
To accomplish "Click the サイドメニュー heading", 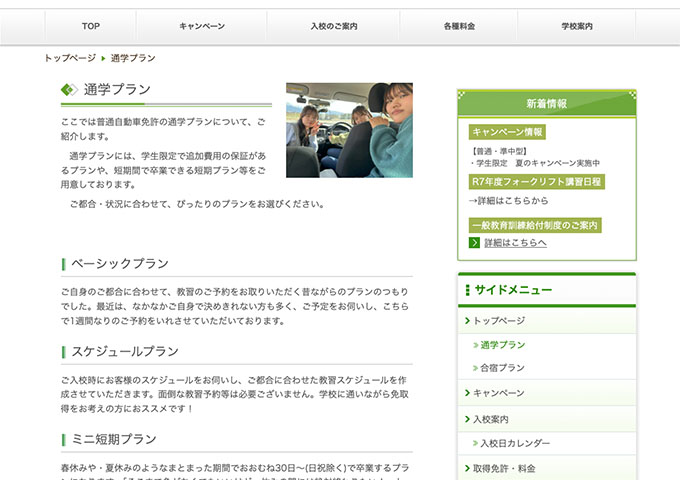I will click(513, 290).
